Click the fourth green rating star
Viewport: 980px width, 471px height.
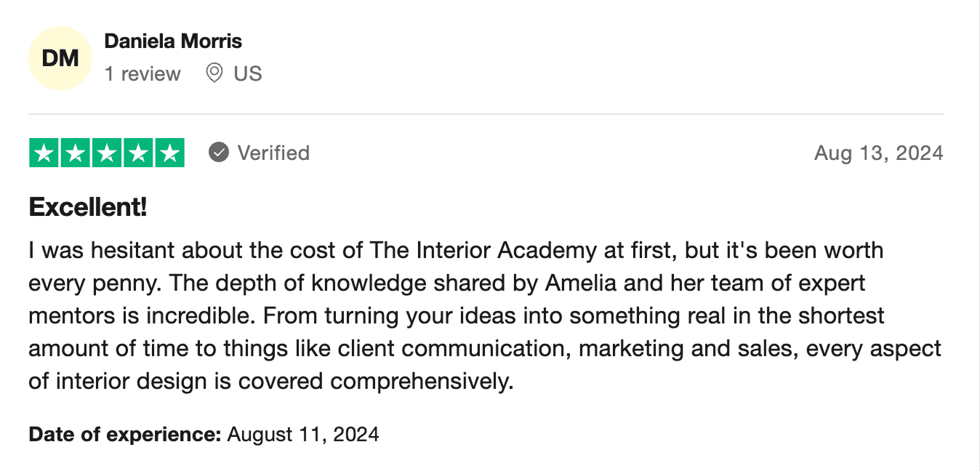click(x=138, y=153)
